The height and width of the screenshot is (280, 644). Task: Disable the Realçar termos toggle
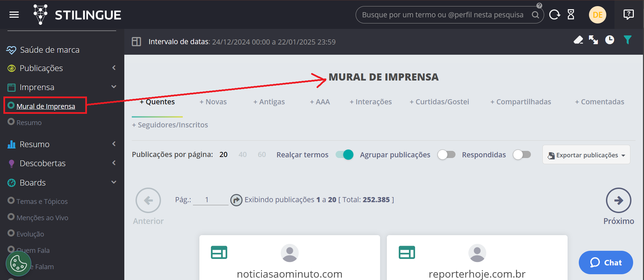tap(344, 155)
